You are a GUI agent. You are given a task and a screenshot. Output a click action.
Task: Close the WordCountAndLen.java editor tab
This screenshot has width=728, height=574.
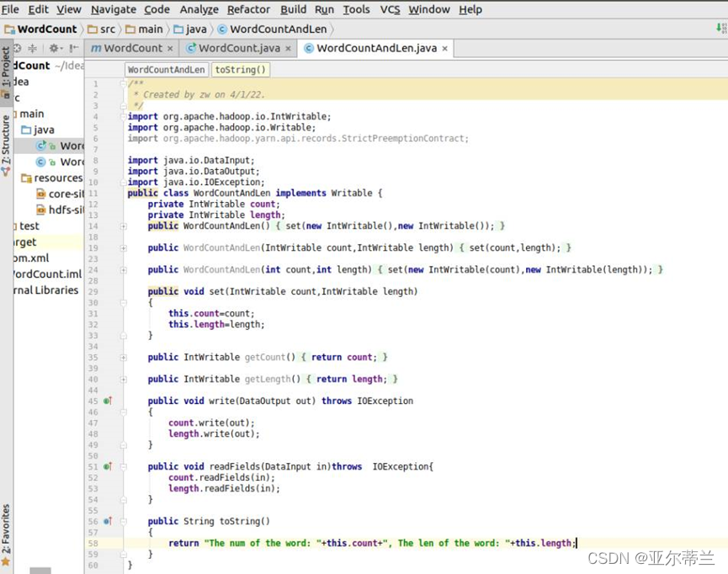(x=444, y=48)
